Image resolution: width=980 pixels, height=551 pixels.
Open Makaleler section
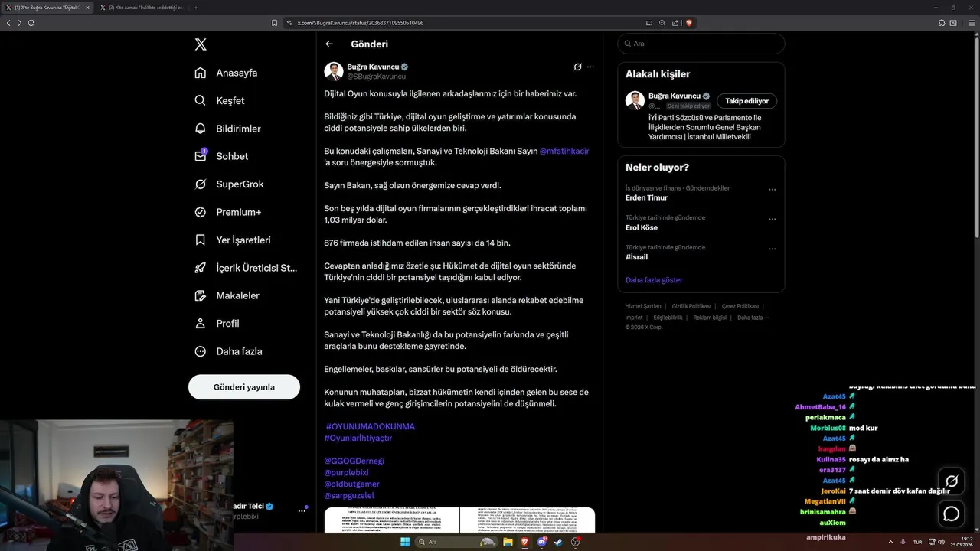(227, 295)
